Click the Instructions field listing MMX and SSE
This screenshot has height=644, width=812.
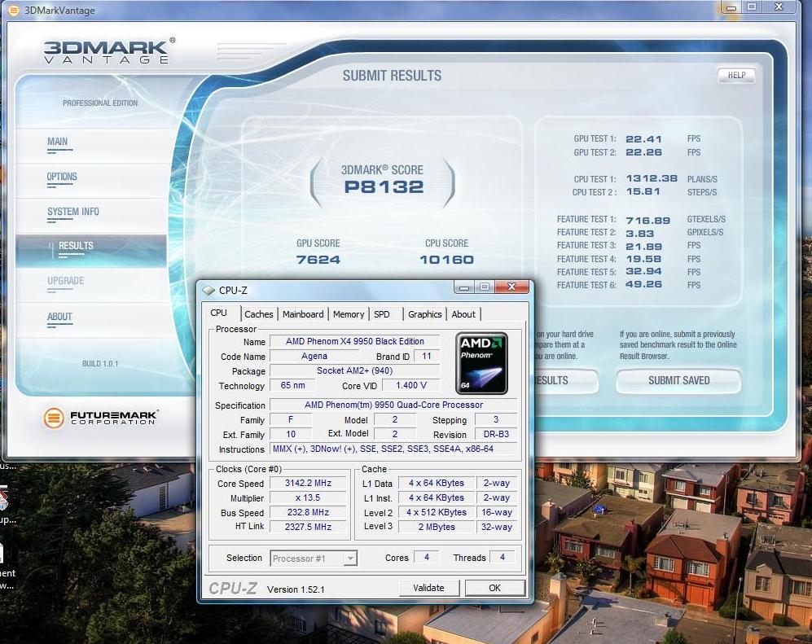[x=393, y=449]
